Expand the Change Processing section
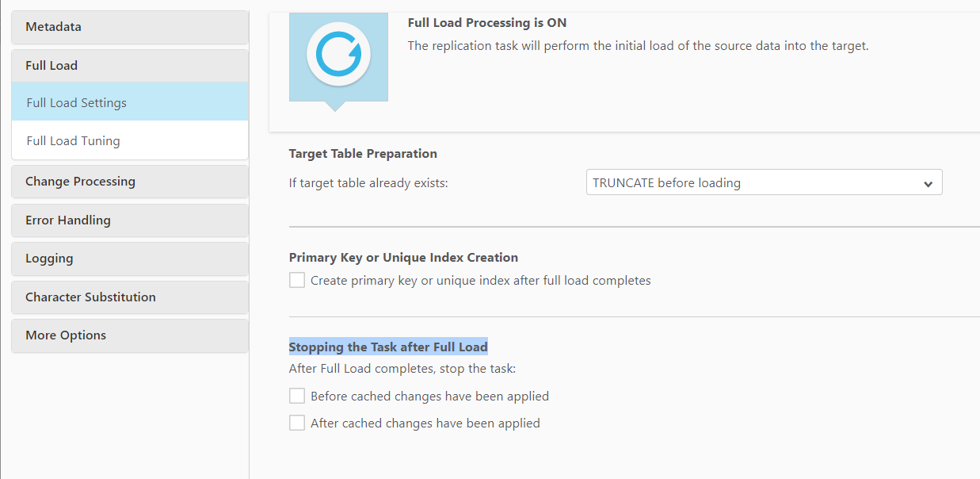The image size is (980, 479). 130,182
